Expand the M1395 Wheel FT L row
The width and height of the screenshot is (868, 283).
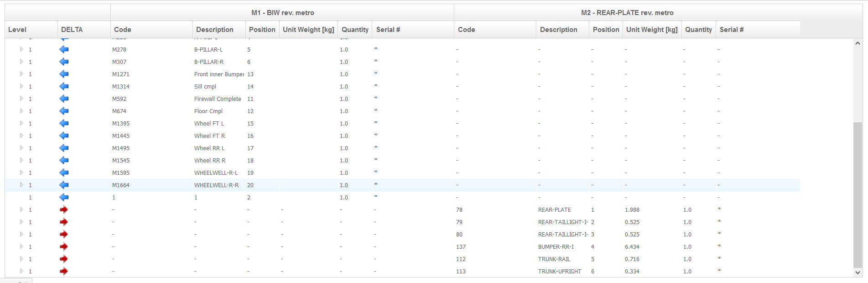(21, 123)
